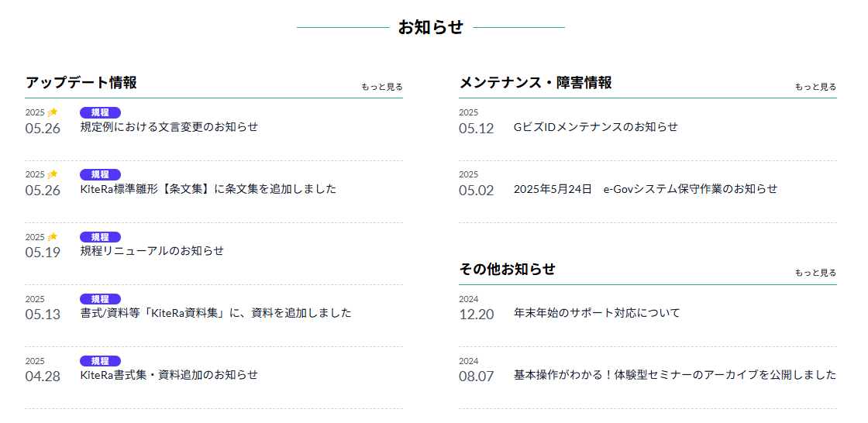Screen dimensions: 868x423
Task: Click the star icon on the KiteRa標準雛形 entry
Action: pyautogui.click(x=53, y=174)
